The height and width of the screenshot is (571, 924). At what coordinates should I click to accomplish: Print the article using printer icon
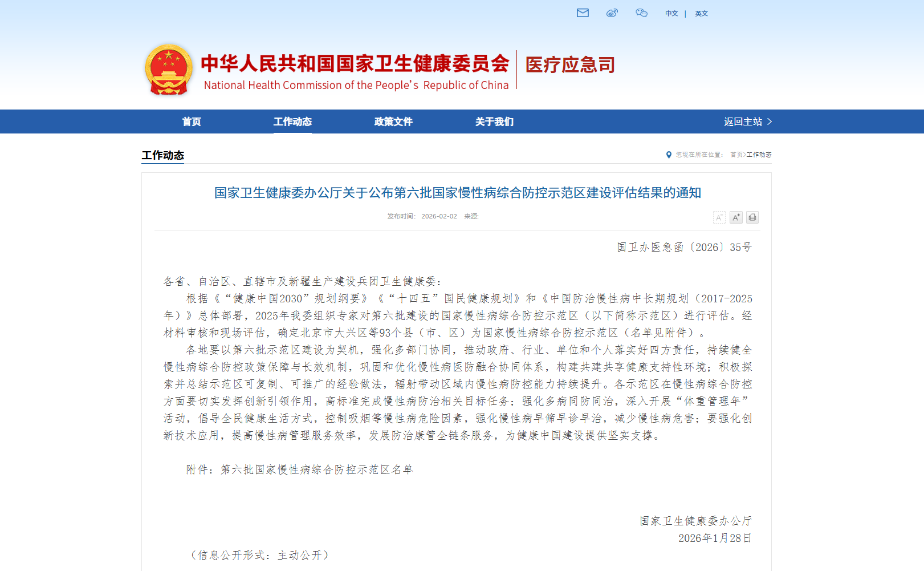752,217
